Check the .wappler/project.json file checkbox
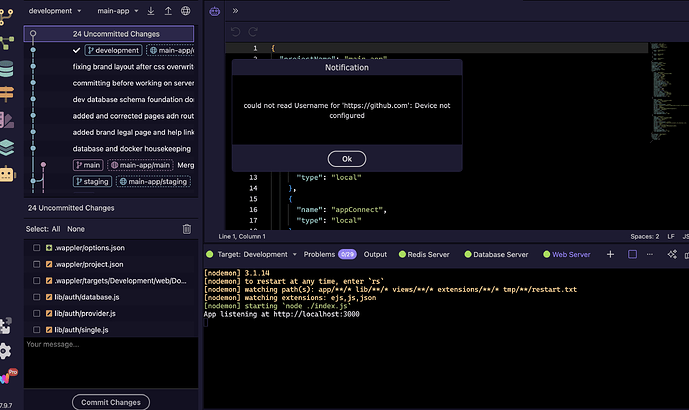 (x=36, y=264)
